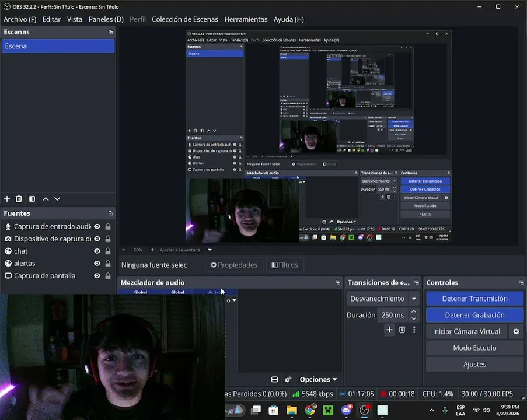Unlock the Captura de pantalla source
Image resolution: width=527 pixels, height=420 pixels.
pos(108,276)
